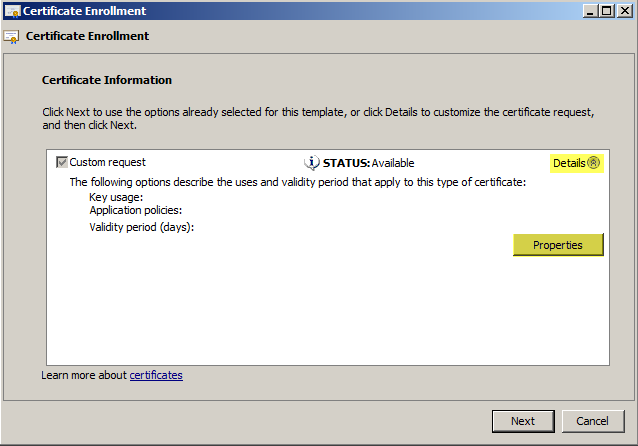Cancel the certificate enrollment
638x446 pixels.
click(x=592, y=421)
